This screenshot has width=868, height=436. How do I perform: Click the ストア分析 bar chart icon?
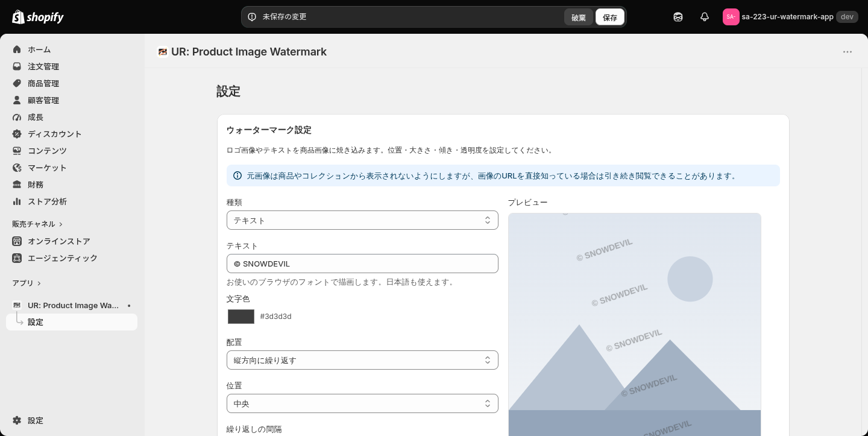pyautogui.click(x=17, y=201)
